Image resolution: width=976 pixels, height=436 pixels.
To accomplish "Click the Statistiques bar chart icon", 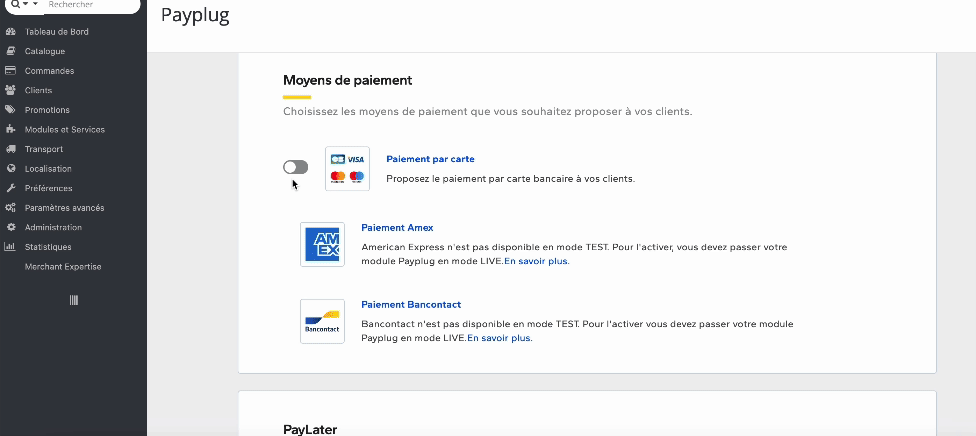I will (x=10, y=247).
